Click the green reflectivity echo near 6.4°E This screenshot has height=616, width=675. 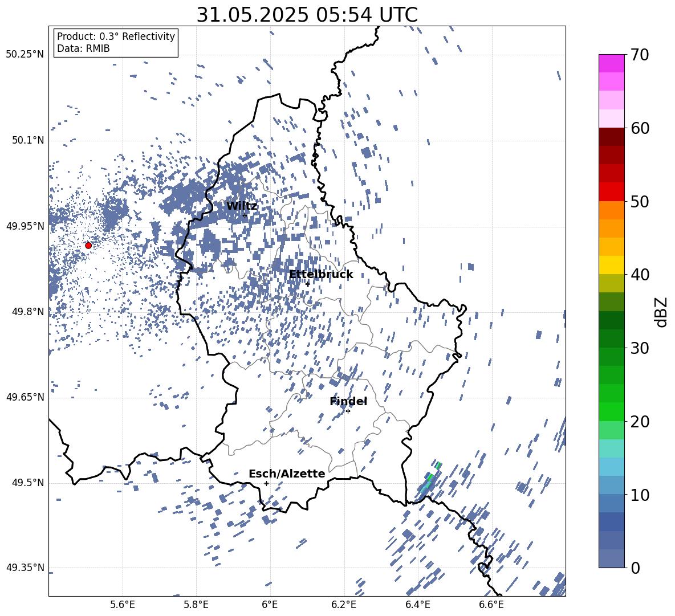[x=429, y=478]
